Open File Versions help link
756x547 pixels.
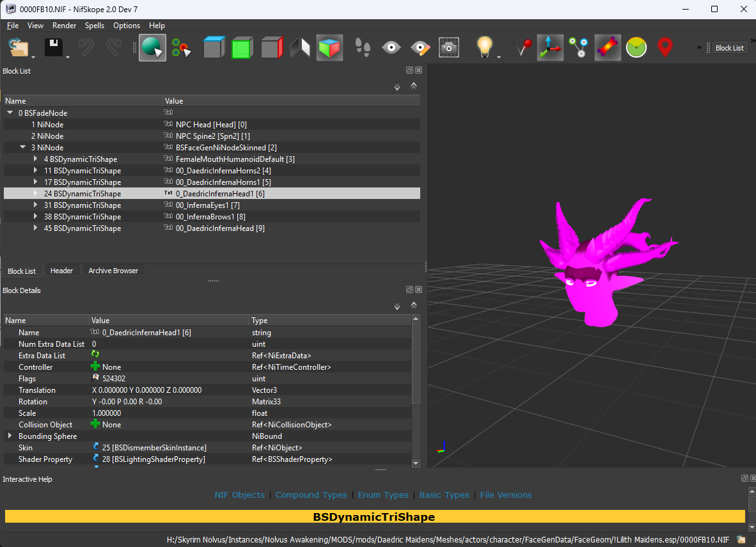tap(506, 495)
